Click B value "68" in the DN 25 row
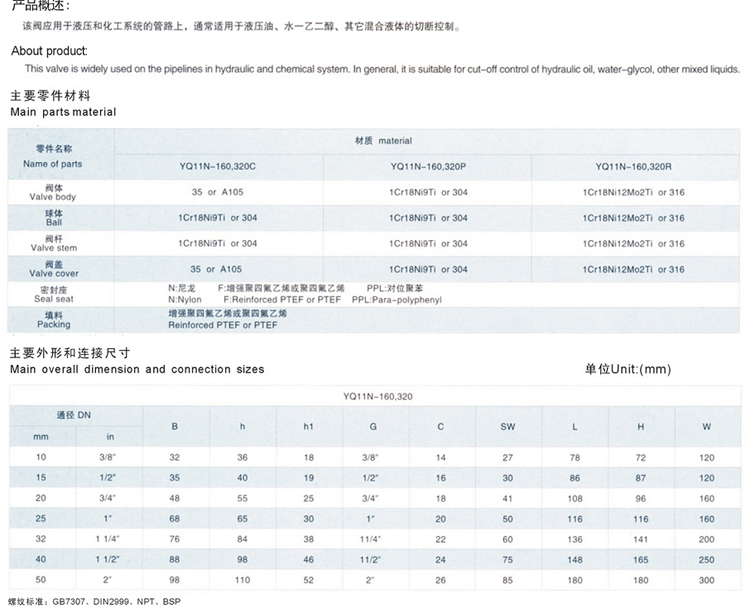The width and height of the screenshot is (750, 609). coord(175,519)
